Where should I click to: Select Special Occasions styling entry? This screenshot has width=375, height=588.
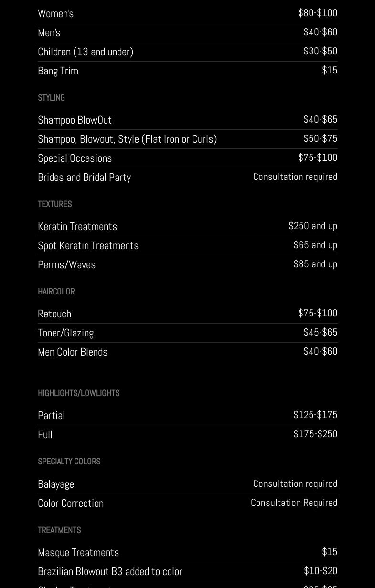[75, 158]
